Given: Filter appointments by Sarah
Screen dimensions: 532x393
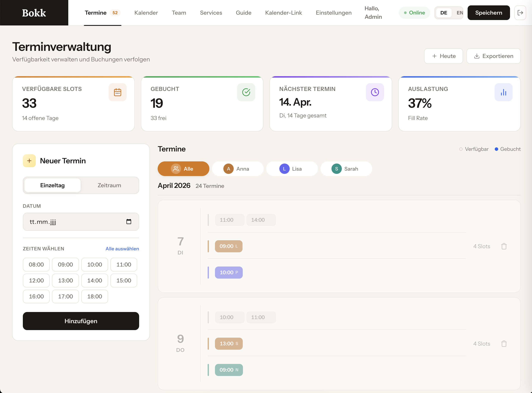Looking at the screenshot, I should click(x=346, y=169).
